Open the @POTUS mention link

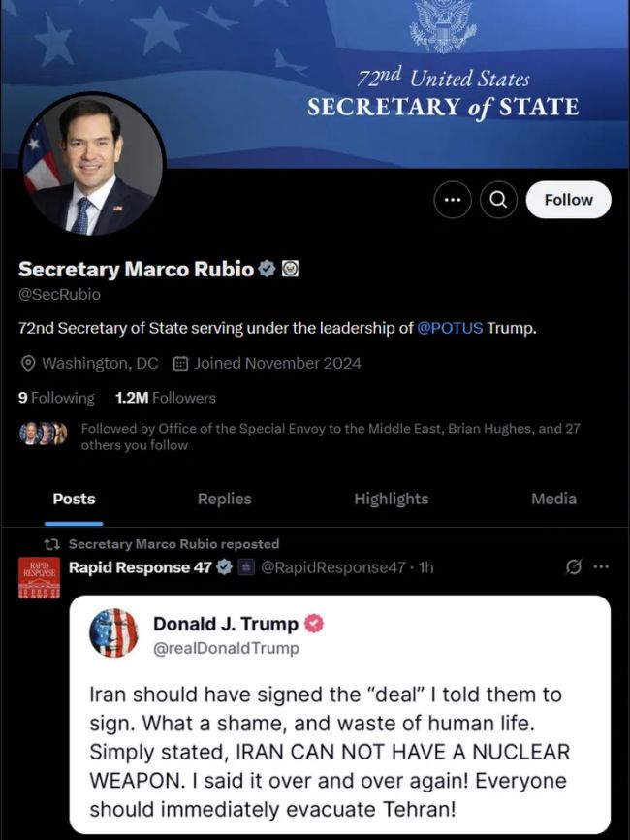click(x=449, y=328)
